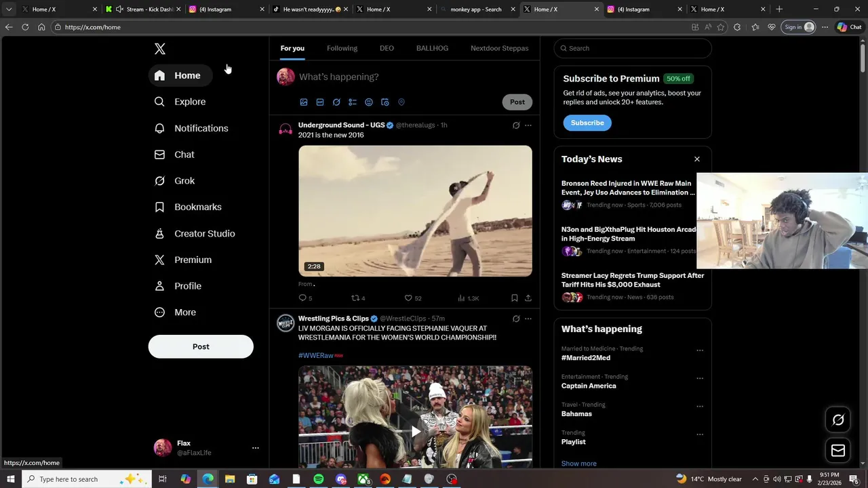
Task: Switch to Stream - Kick Dashboard browser tab
Action: pos(144,9)
